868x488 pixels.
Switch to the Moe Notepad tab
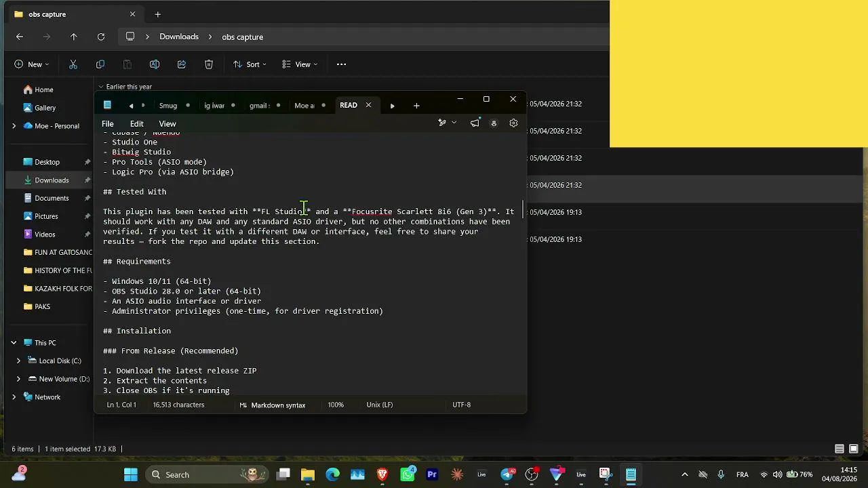coord(304,106)
